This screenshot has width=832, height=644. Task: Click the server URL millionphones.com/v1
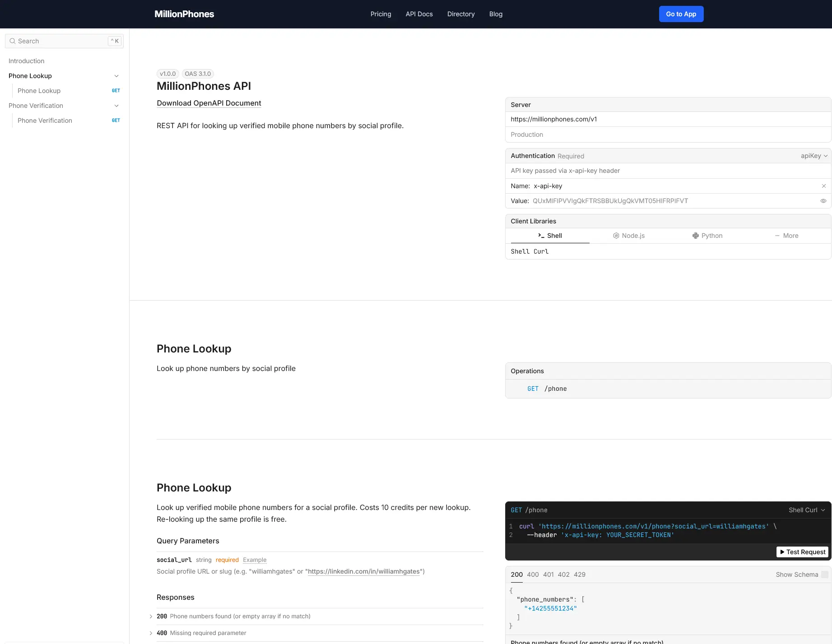coord(554,119)
